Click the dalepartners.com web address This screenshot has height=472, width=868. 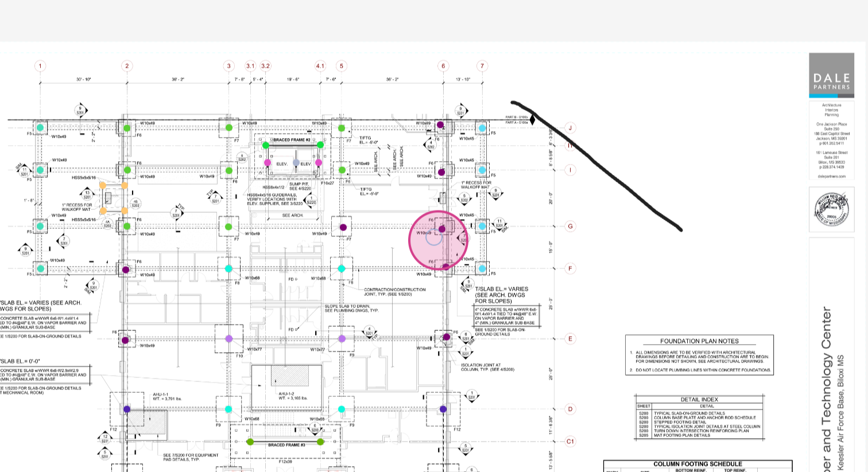coord(831,177)
